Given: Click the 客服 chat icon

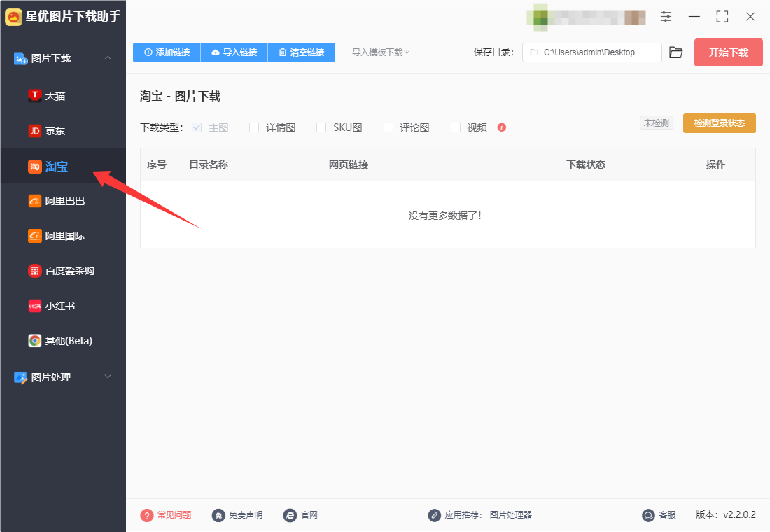Looking at the screenshot, I should [649, 515].
